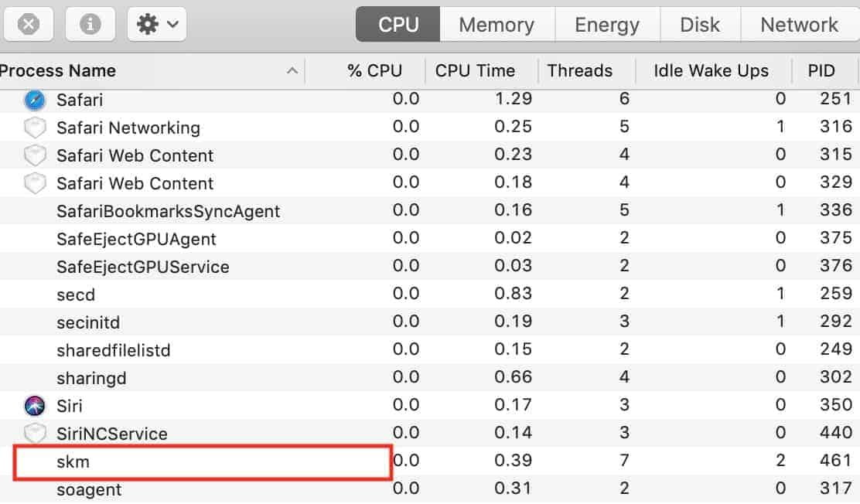This screenshot has height=504, width=860.
Task: Click the SiriNCService shield icon
Action: [x=35, y=433]
